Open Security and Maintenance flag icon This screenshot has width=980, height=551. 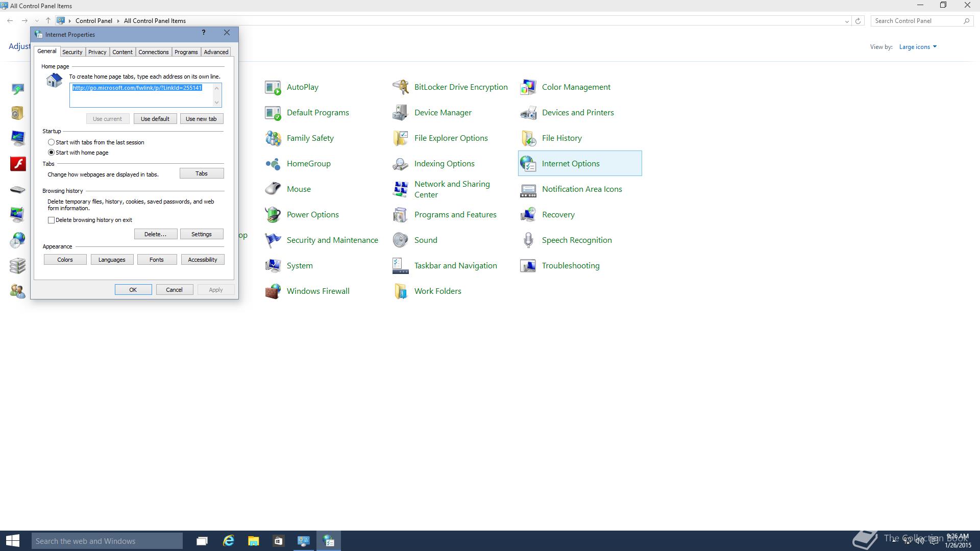pyautogui.click(x=273, y=240)
